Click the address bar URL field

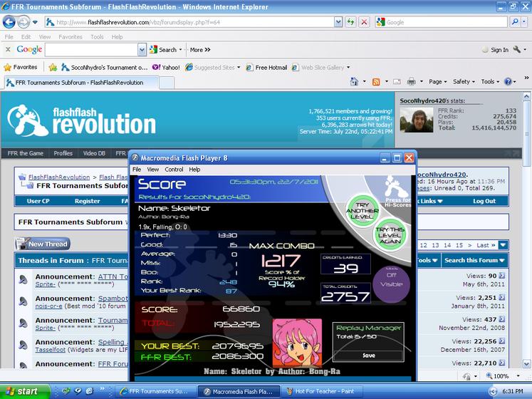click(x=190, y=22)
